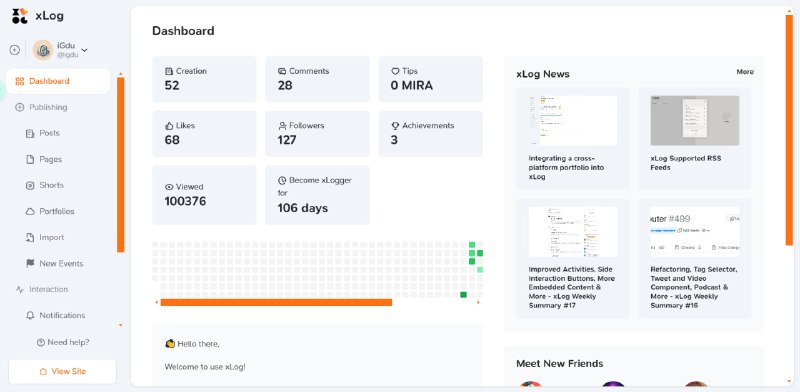
Task: Open Notifications bell item
Action: click(x=55, y=315)
